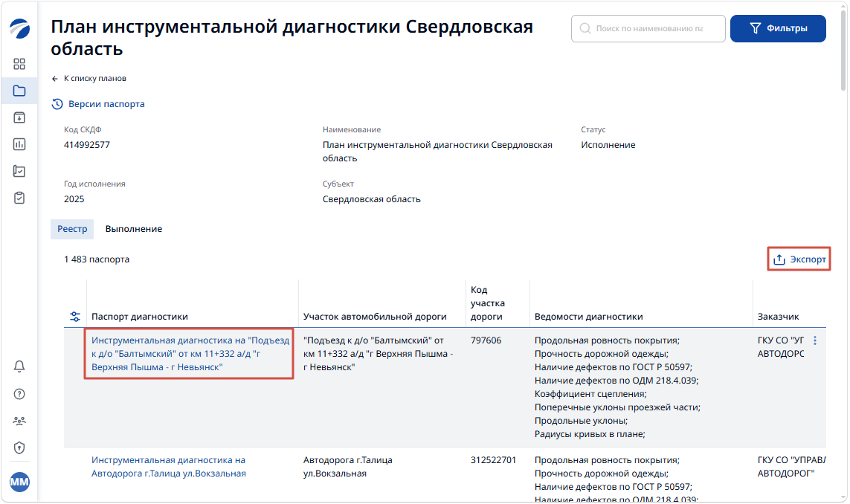Open the Версии паспорта link
The height and width of the screenshot is (504, 850).
point(98,104)
